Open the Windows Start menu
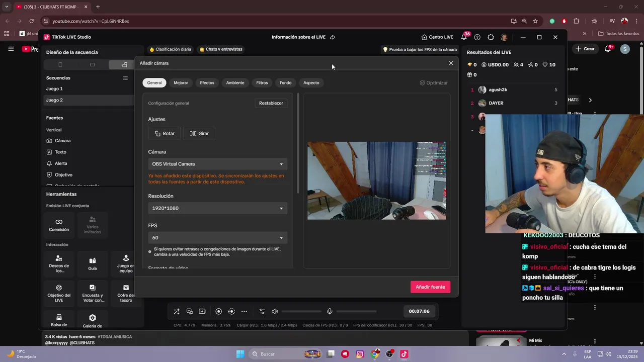Screen dimensions: 644x362 point(240,354)
